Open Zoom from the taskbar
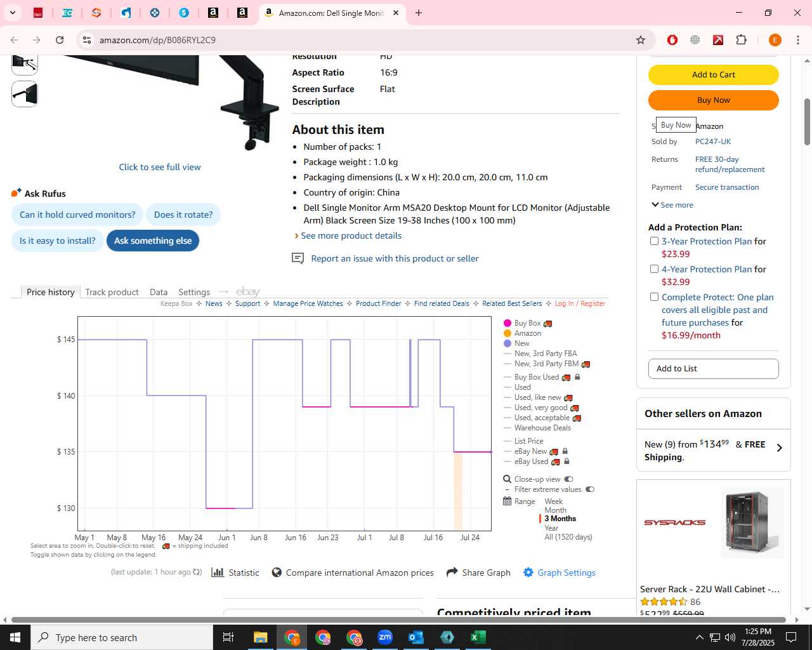This screenshot has height=650, width=812. tap(385, 637)
